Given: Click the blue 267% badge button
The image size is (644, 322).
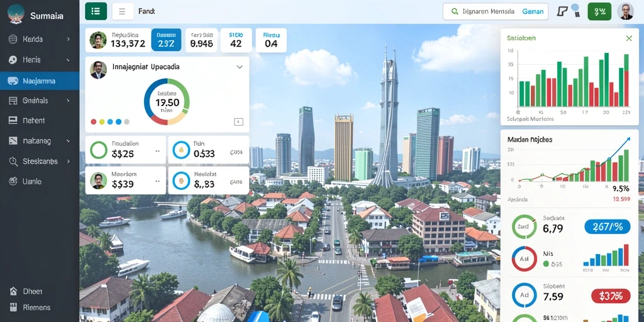Looking at the screenshot, I should [607, 226].
